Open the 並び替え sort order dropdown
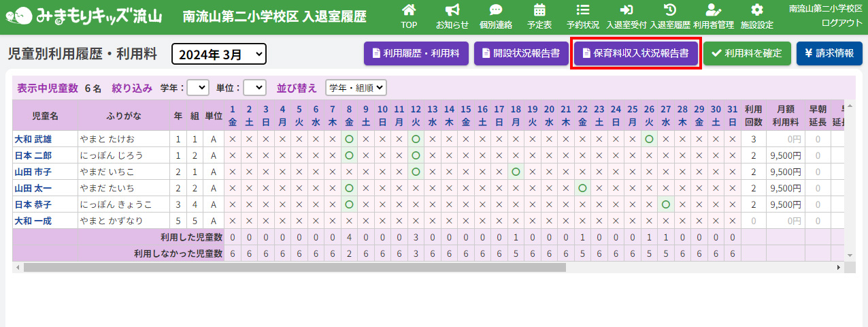The width and height of the screenshot is (868, 327). 356,87
